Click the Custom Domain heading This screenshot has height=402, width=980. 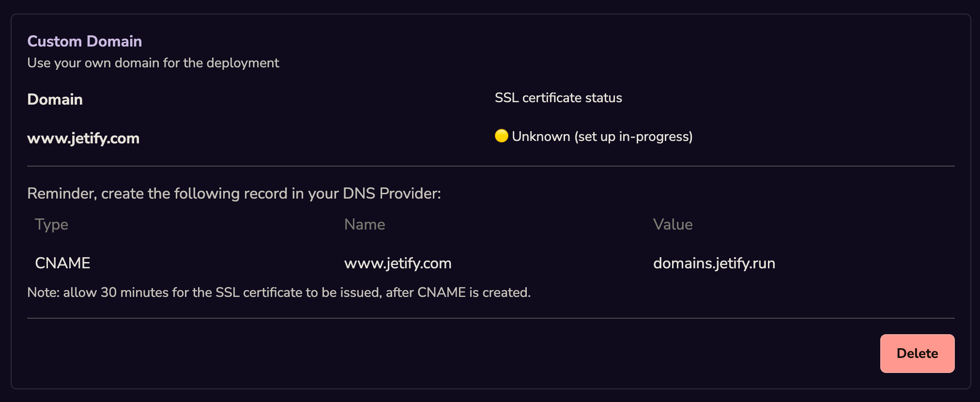[85, 41]
